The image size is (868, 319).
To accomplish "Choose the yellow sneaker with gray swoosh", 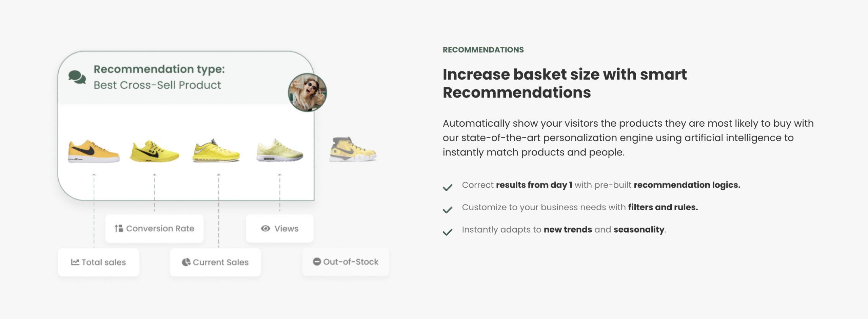I will tap(216, 151).
